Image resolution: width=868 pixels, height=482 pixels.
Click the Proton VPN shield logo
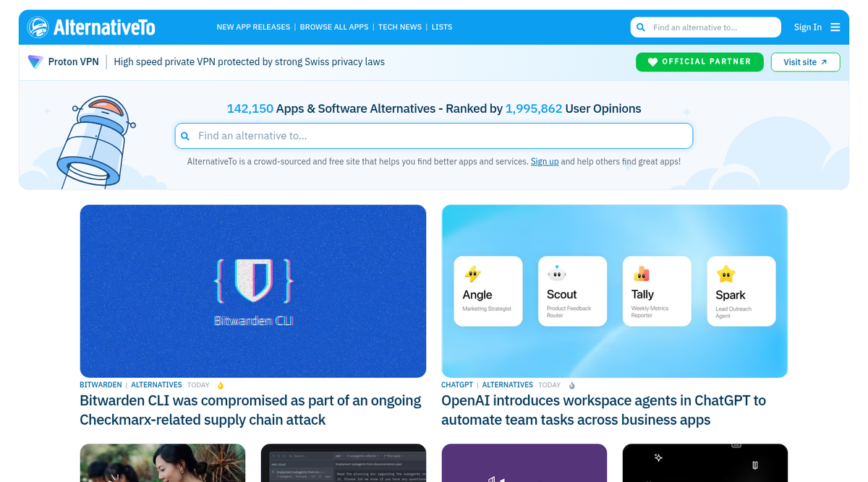(x=35, y=61)
